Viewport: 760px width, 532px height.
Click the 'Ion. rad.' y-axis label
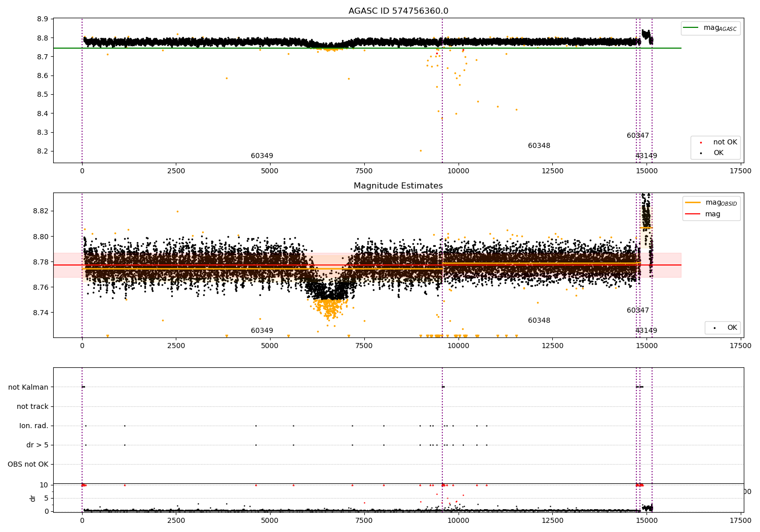pyautogui.click(x=34, y=426)
